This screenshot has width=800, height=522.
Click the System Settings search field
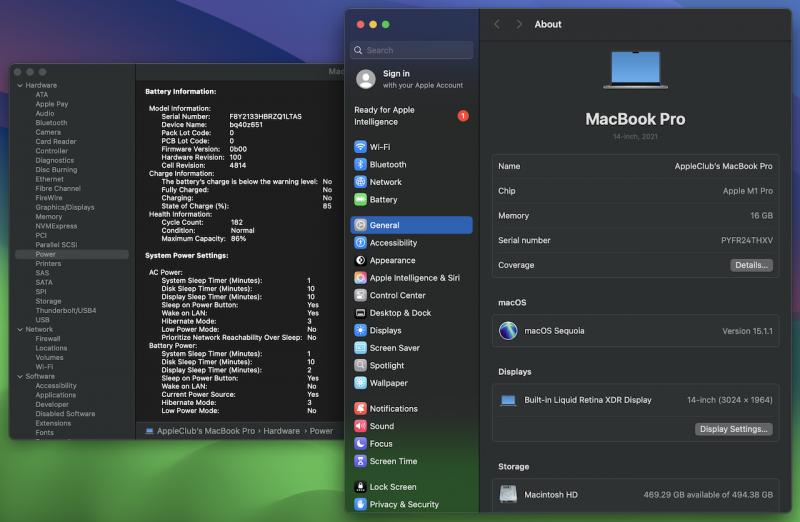(x=411, y=50)
